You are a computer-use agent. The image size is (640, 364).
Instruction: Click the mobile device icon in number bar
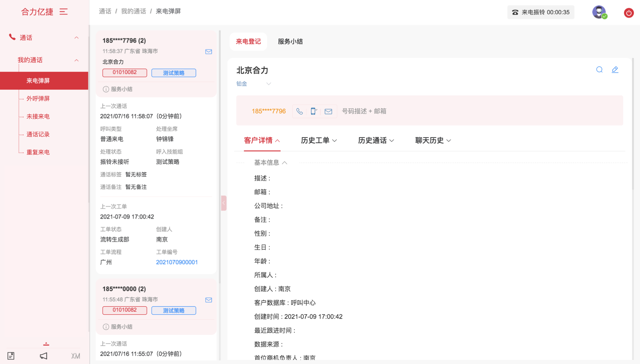(313, 111)
